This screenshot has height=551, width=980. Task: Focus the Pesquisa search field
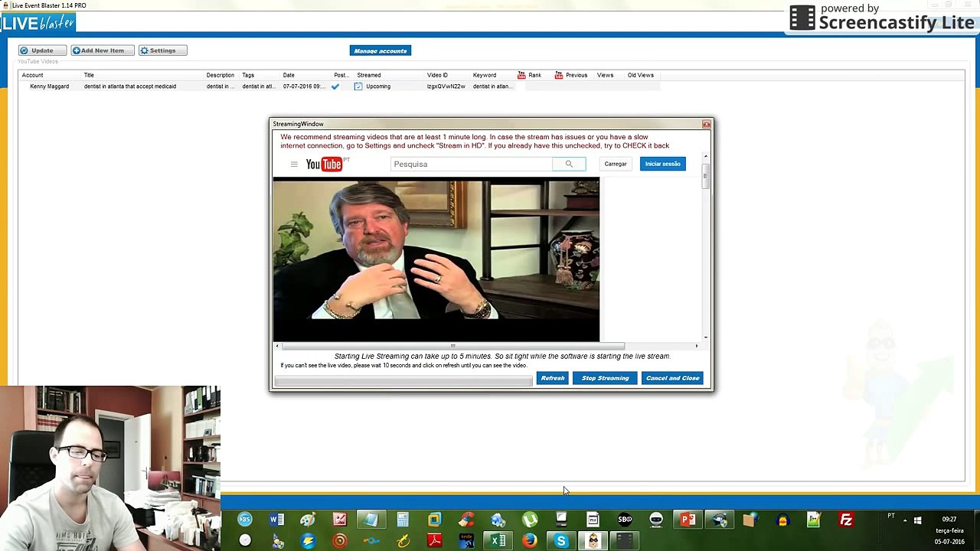[472, 164]
